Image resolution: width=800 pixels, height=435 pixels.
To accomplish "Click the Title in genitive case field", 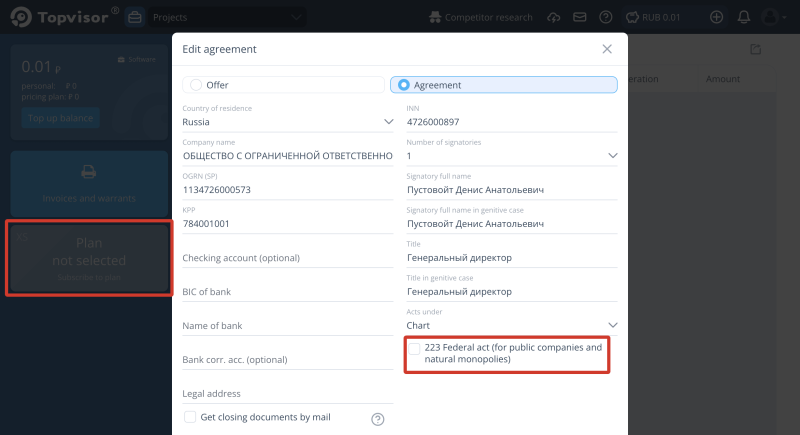I will pos(512,292).
